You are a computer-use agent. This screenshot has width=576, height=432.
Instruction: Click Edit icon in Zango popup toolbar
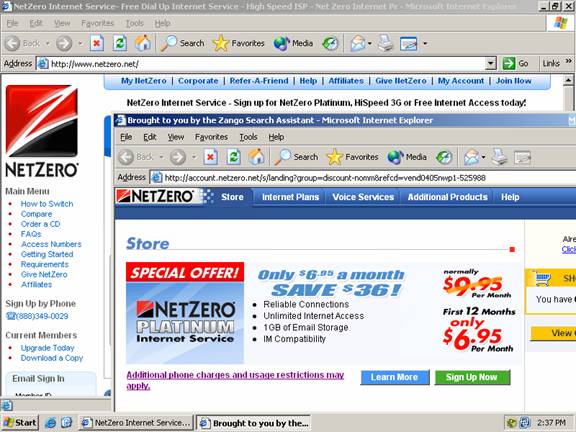[522, 157]
